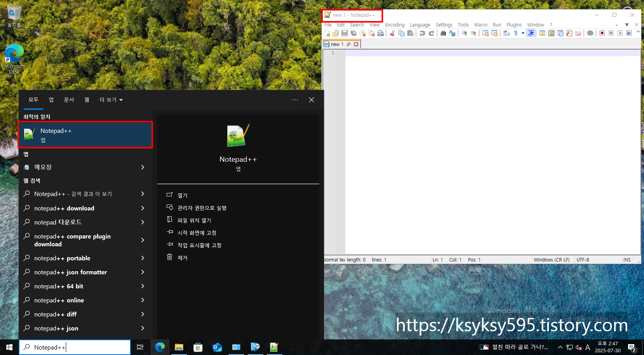Toggle Synchronize Horizontal Scrolling
Viewport: 644px width, 355px height.
click(494, 33)
